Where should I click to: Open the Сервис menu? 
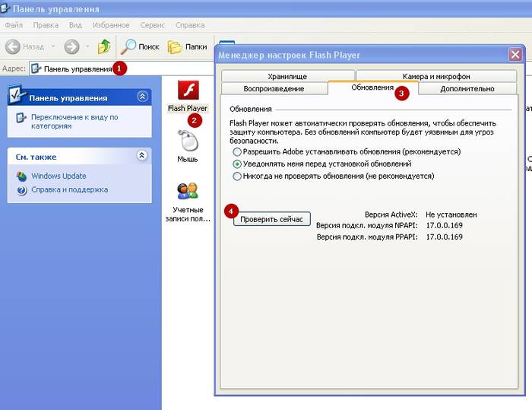[152, 25]
